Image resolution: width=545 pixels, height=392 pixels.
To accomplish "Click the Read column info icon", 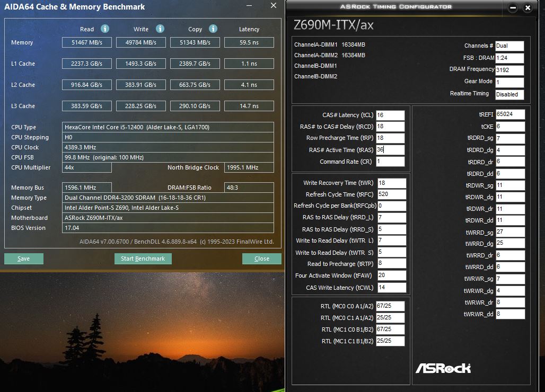I will 104,29.
